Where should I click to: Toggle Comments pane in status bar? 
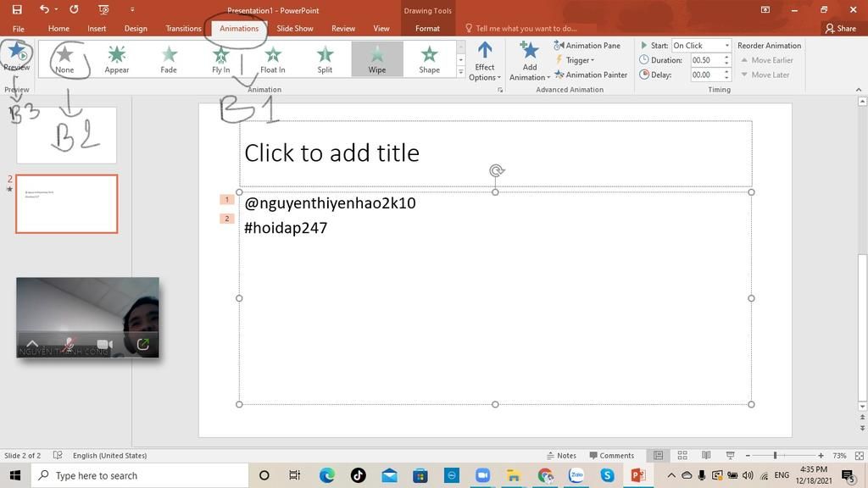click(x=612, y=455)
